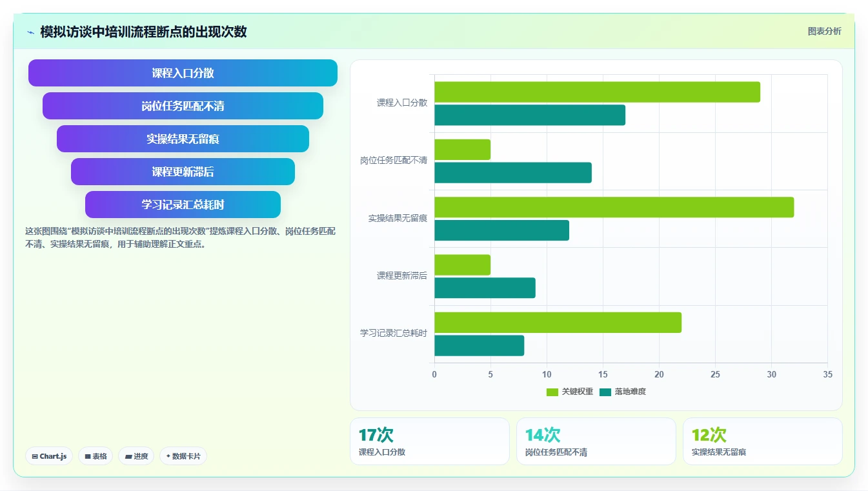
Task: Click the y-axis label 岗位任务匹配不清
Action: pos(394,160)
